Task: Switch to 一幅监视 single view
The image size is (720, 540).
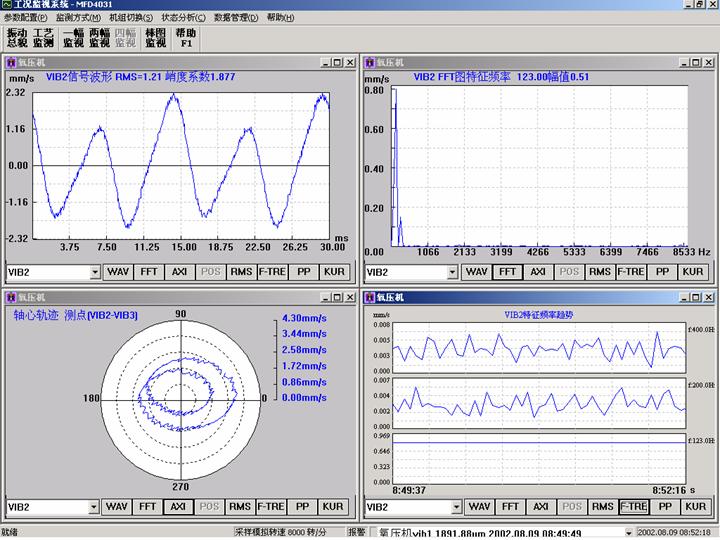Action: [73, 37]
